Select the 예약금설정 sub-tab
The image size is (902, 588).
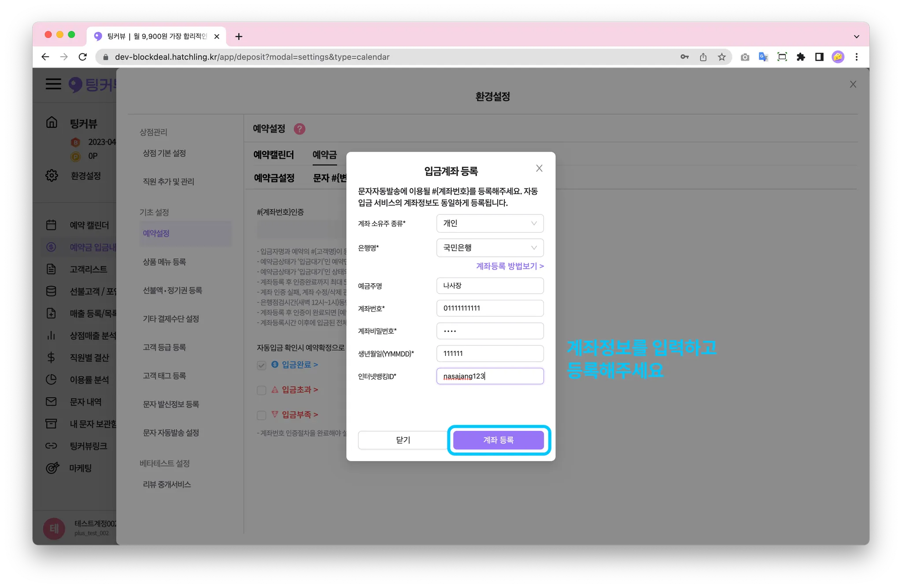[274, 178]
